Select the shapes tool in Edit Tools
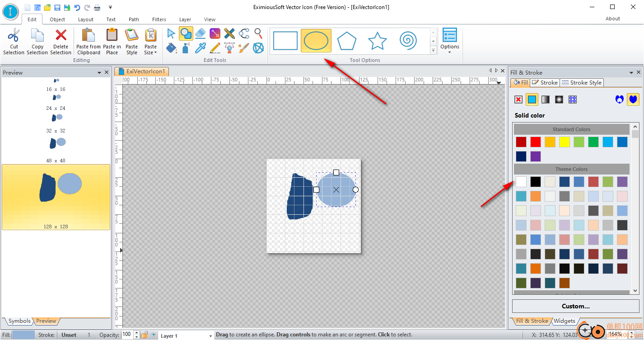 tap(186, 33)
